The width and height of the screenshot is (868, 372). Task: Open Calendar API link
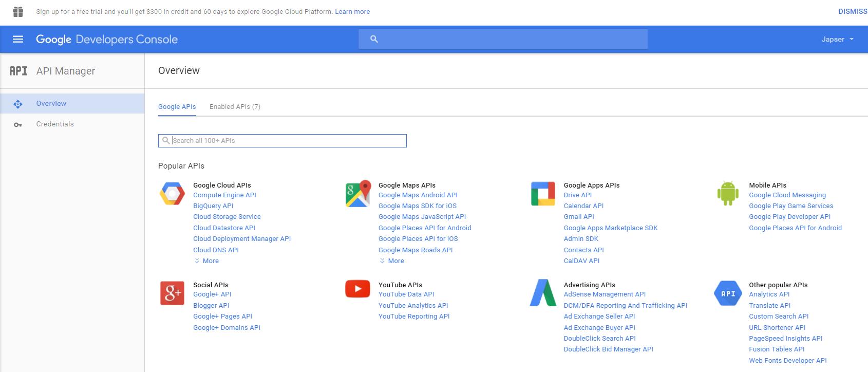point(583,206)
